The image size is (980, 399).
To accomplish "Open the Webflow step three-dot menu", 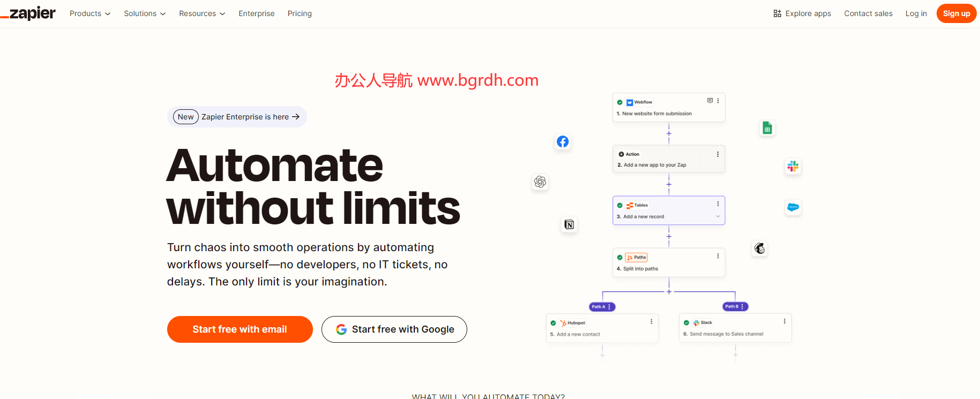I will point(718,101).
